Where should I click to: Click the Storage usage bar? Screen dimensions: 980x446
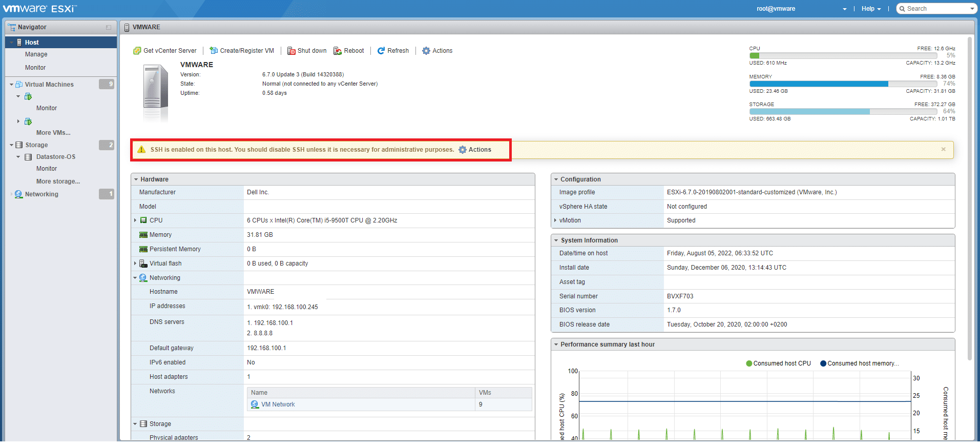843,111
